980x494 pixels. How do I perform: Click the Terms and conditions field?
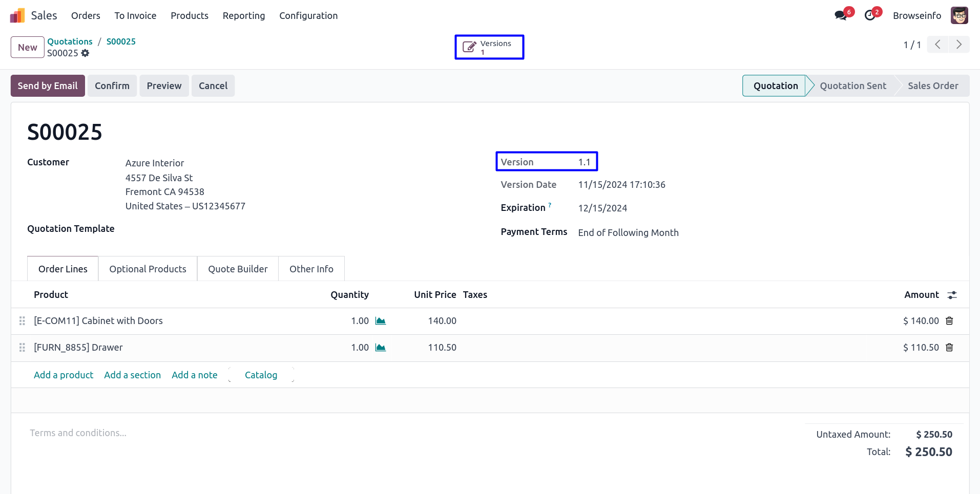tap(78, 433)
